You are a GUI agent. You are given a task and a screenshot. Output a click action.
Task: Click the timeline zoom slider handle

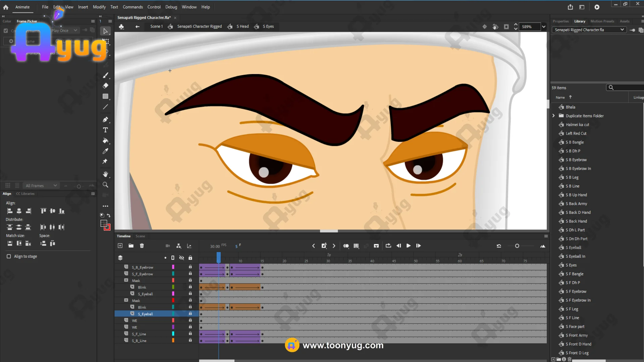pos(517,246)
